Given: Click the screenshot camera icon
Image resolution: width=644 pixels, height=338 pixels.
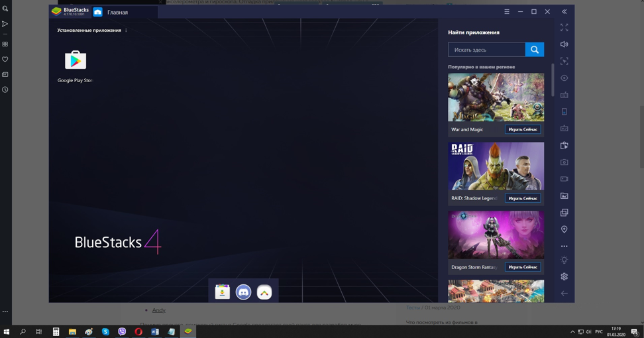Looking at the screenshot, I should tap(564, 162).
